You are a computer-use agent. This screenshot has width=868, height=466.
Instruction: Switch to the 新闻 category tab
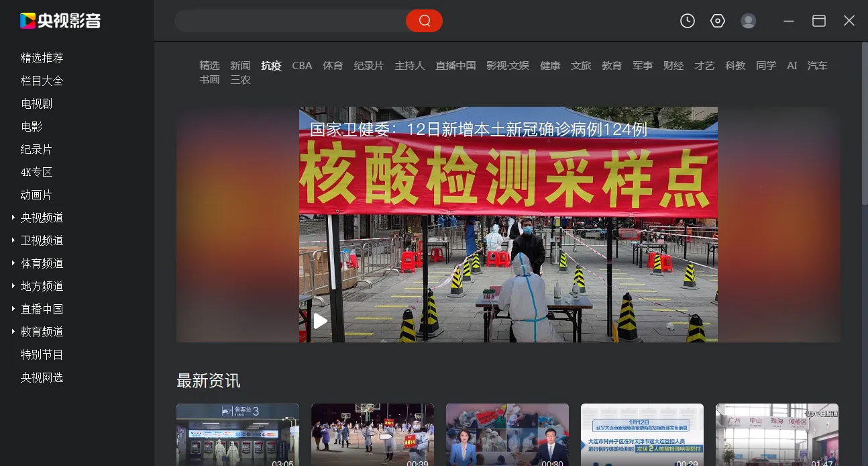tap(240, 66)
